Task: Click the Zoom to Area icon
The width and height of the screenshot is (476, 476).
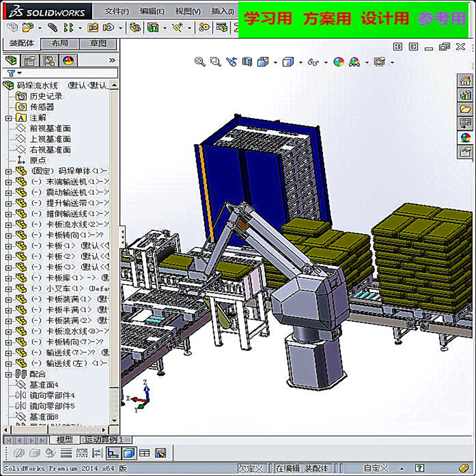Action: [216, 62]
